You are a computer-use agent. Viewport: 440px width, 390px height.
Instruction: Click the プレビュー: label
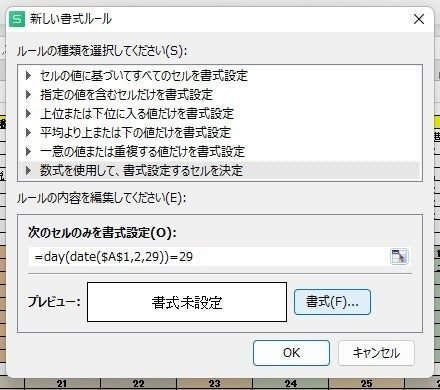(54, 302)
